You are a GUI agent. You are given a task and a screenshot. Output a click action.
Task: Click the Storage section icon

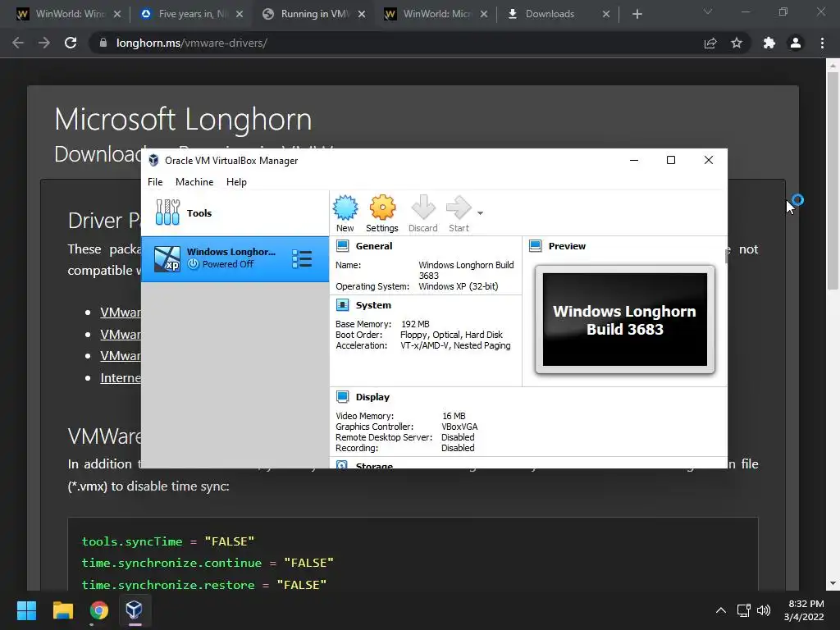point(342,465)
